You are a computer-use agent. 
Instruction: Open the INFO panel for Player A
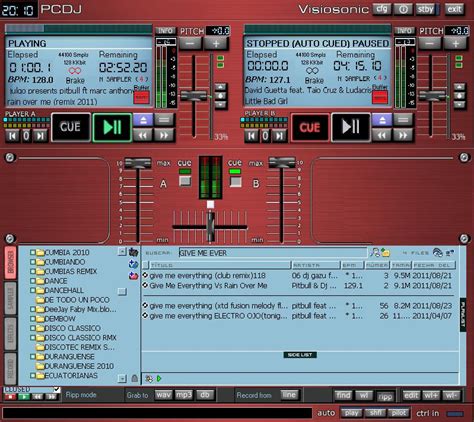(166, 31)
